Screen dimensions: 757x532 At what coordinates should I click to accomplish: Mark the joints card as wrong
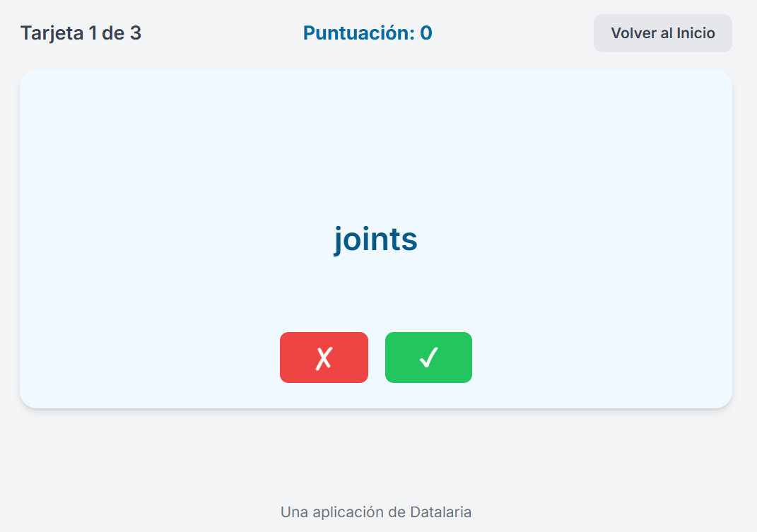pos(324,357)
